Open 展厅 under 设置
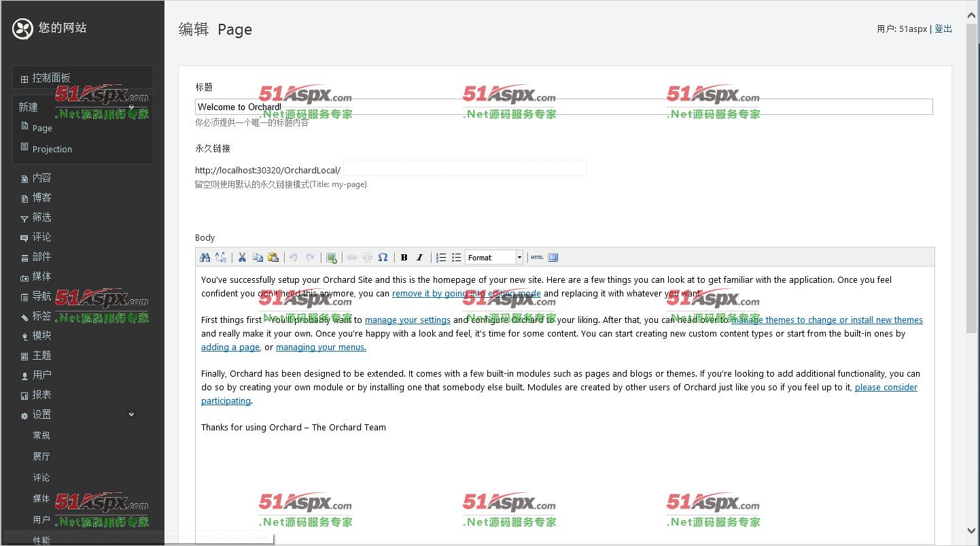The width and height of the screenshot is (980, 546). 41,456
